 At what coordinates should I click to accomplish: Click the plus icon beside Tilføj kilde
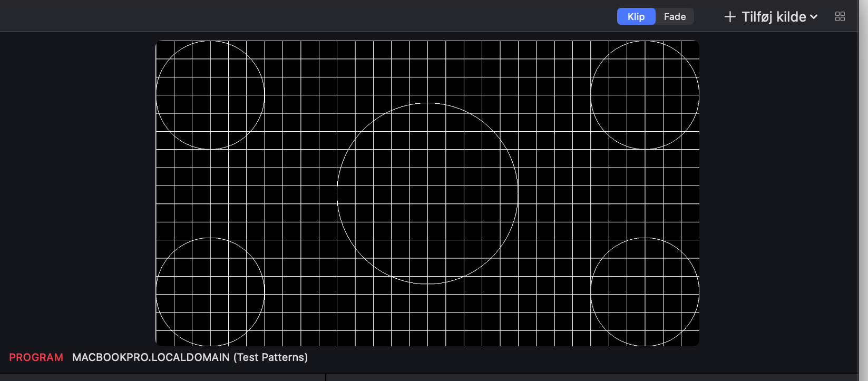(x=730, y=17)
